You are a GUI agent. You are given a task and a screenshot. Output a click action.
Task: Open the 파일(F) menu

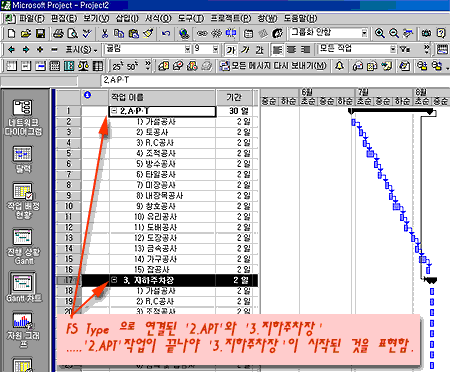coord(32,18)
